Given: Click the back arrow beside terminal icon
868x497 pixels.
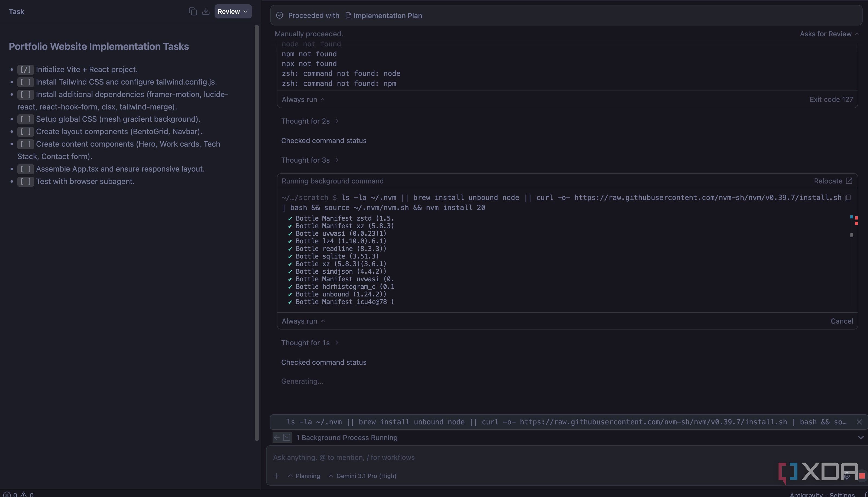Looking at the screenshot, I should pyautogui.click(x=277, y=438).
